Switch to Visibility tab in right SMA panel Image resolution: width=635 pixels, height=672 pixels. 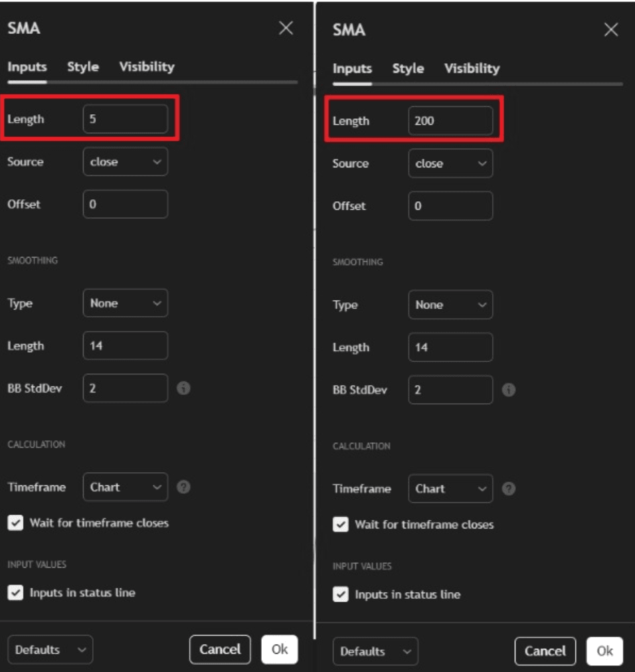coord(472,68)
